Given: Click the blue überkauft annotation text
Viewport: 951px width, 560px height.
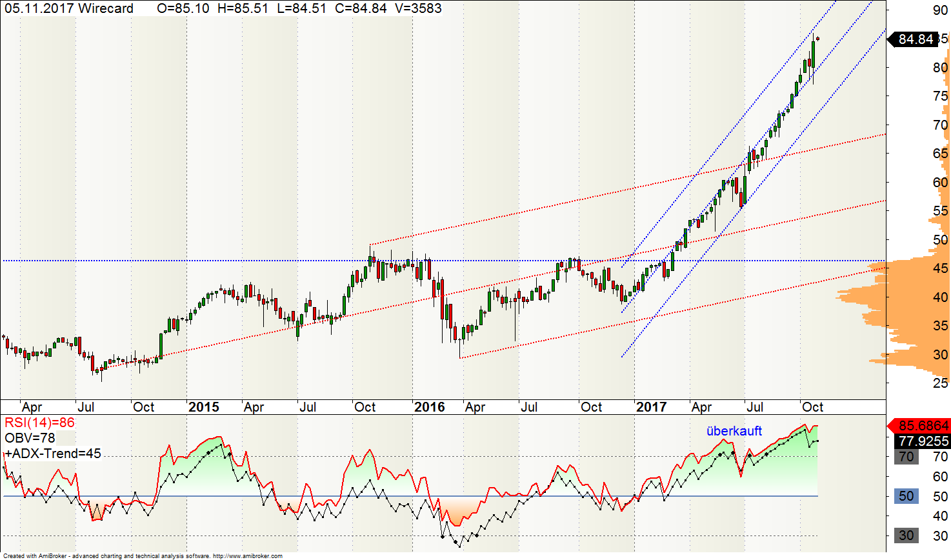Looking at the screenshot, I should click(734, 431).
